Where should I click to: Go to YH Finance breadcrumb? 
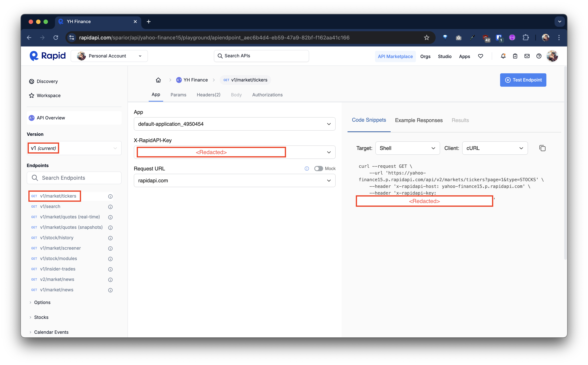click(192, 80)
